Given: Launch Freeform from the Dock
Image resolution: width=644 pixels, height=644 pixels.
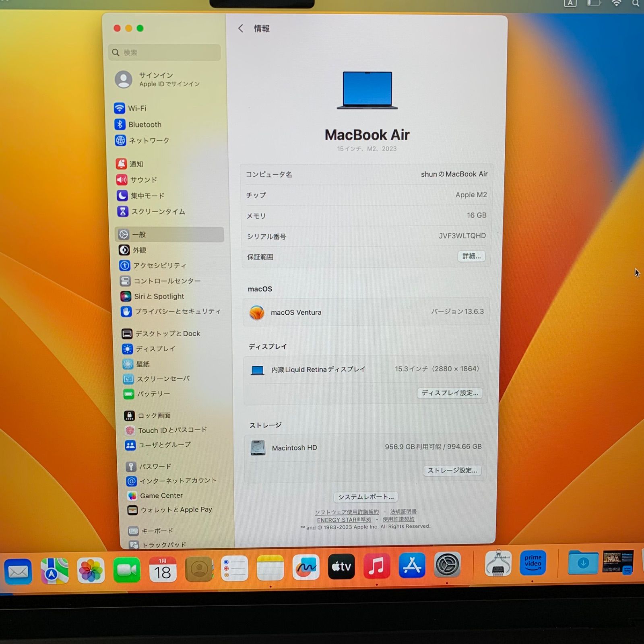Looking at the screenshot, I should [306, 567].
